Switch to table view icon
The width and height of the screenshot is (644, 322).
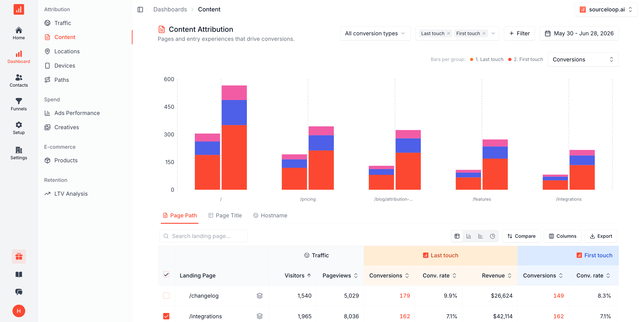coord(457,236)
